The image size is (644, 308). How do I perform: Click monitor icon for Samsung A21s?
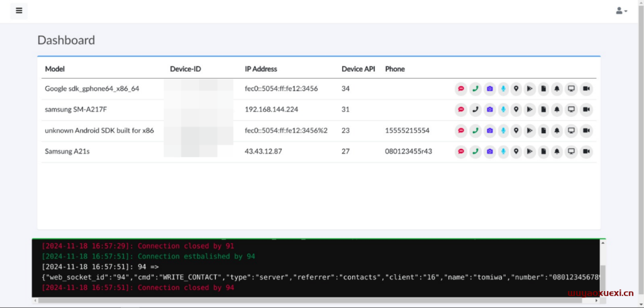point(571,151)
